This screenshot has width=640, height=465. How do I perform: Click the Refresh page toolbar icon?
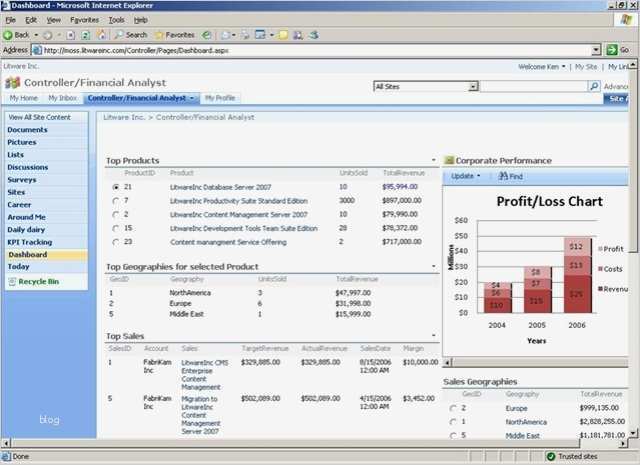pyautogui.click(x=85, y=35)
